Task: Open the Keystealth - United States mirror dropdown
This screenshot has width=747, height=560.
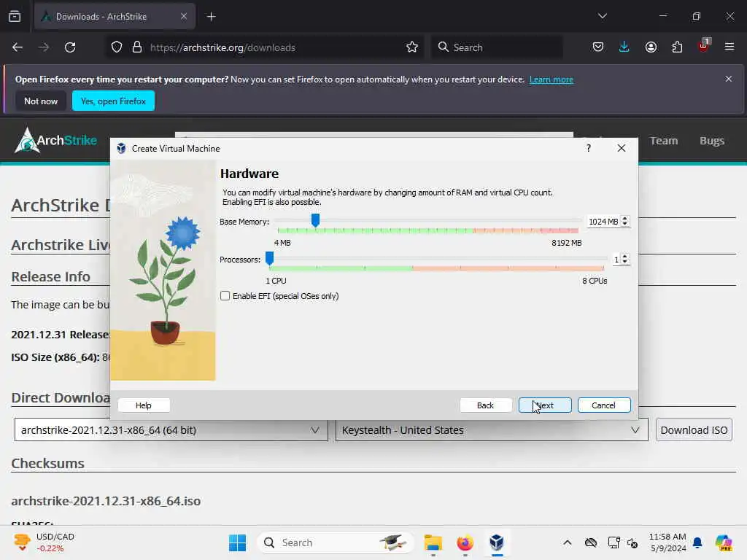Action: [492, 430]
